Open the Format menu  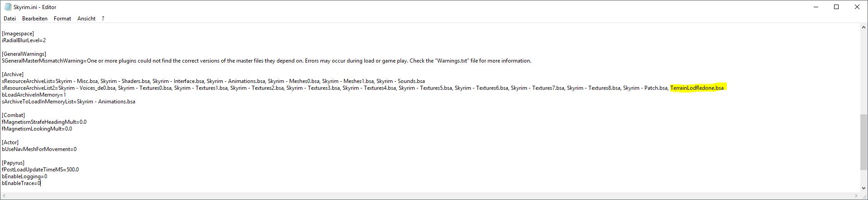pos(62,19)
